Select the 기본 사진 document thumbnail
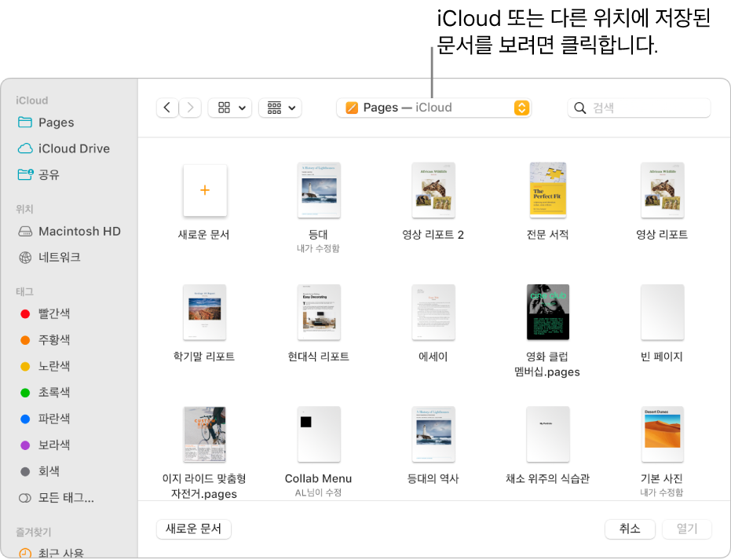 click(x=662, y=434)
